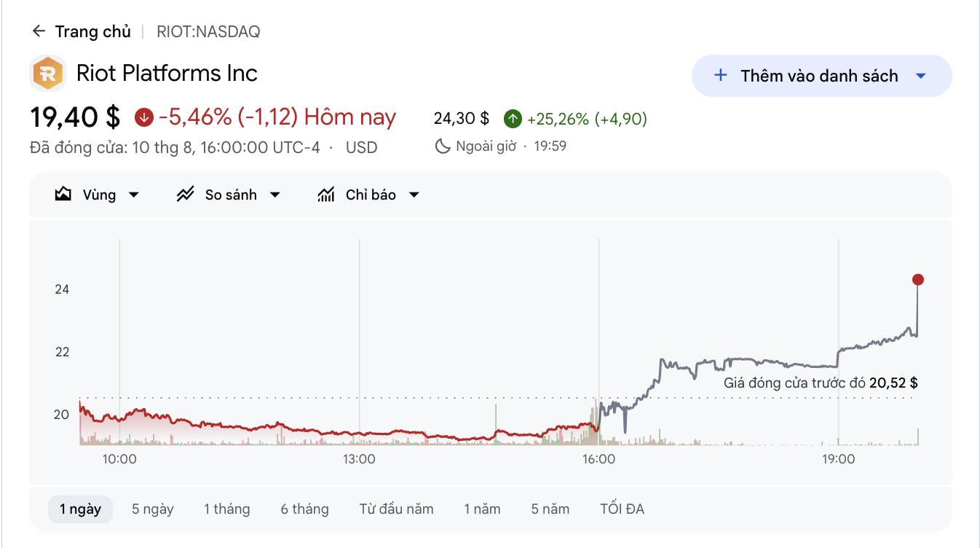Click the Riot Platforms orange logo
This screenshot has width=980, height=548.
[48, 73]
